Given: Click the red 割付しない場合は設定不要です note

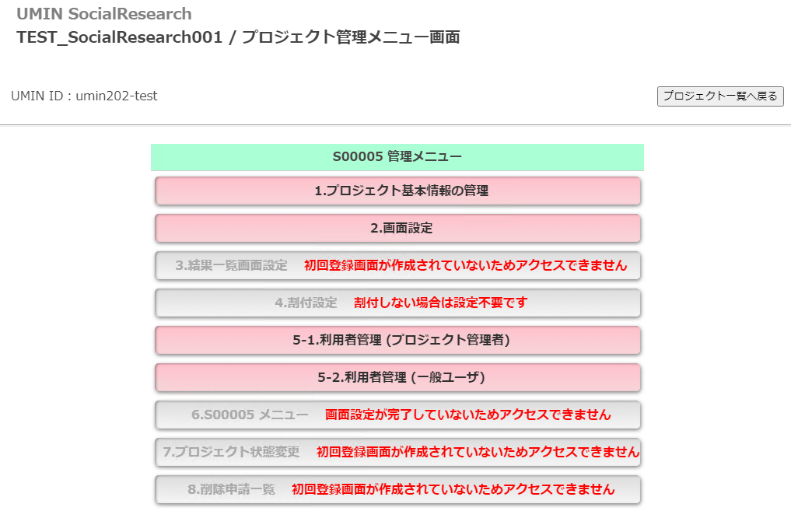Looking at the screenshot, I should point(440,303).
